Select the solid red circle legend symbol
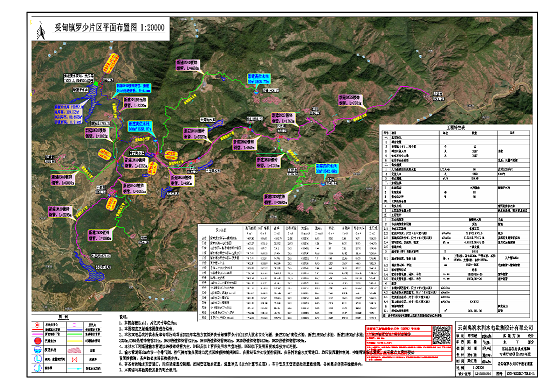Image resolution: width=551 pixels, height=389 pixels. point(38,341)
